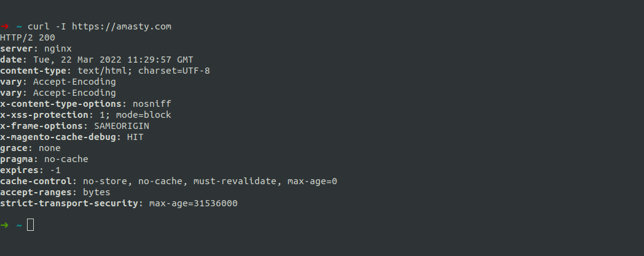
Task: Click the green prompt arrow at bottom
Action: click(x=4, y=225)
